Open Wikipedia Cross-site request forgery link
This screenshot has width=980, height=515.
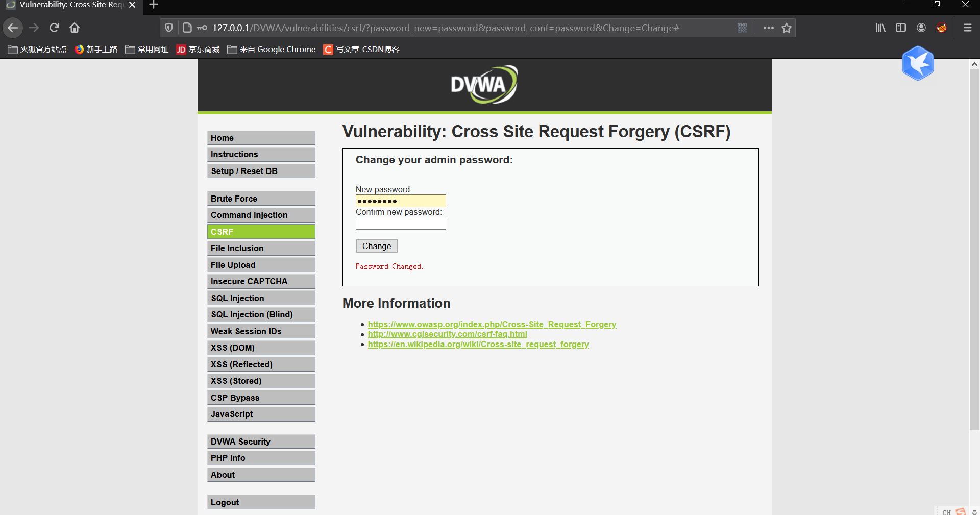478,344
